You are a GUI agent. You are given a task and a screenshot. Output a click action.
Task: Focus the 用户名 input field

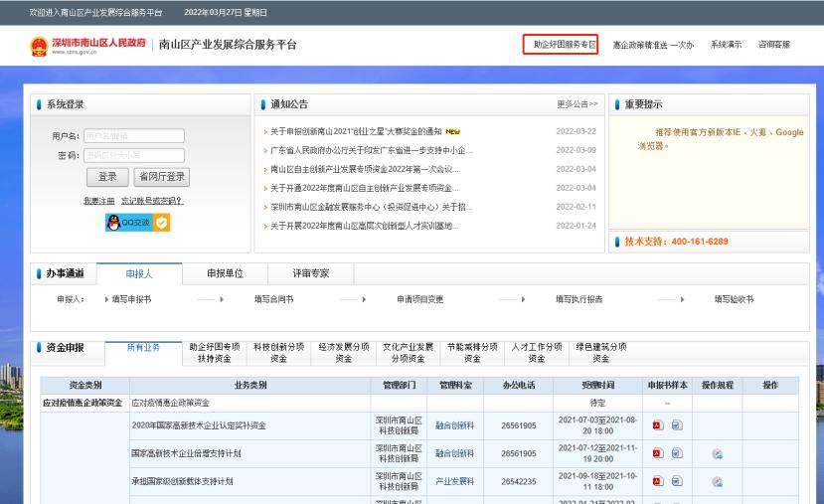(x=133, y=136)
